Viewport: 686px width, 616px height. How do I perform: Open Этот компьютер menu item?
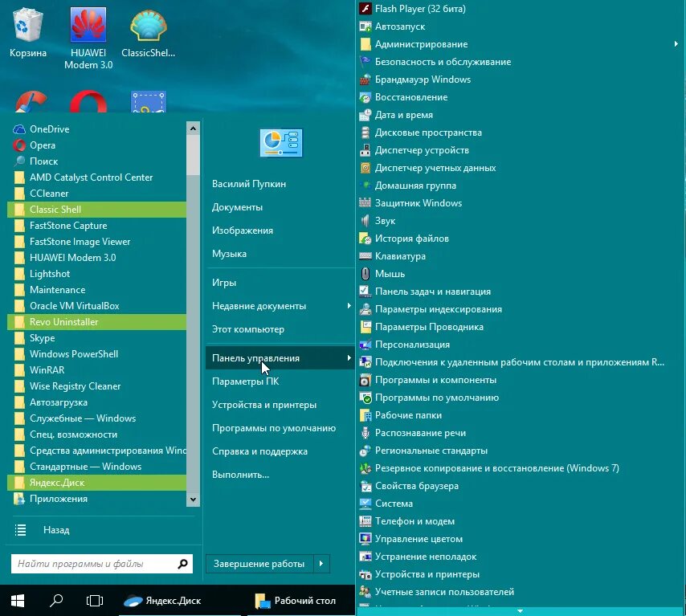coord(280,329)
